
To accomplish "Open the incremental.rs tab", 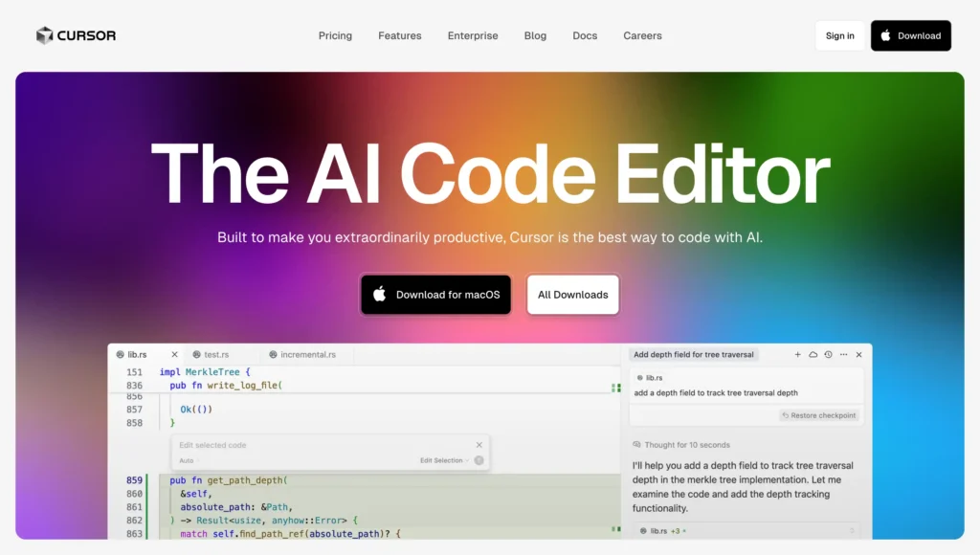I will (x=308, y=354).
